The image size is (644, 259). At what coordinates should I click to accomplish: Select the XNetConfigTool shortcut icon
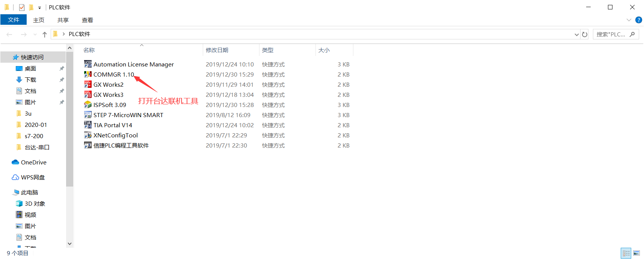(88, 135)
